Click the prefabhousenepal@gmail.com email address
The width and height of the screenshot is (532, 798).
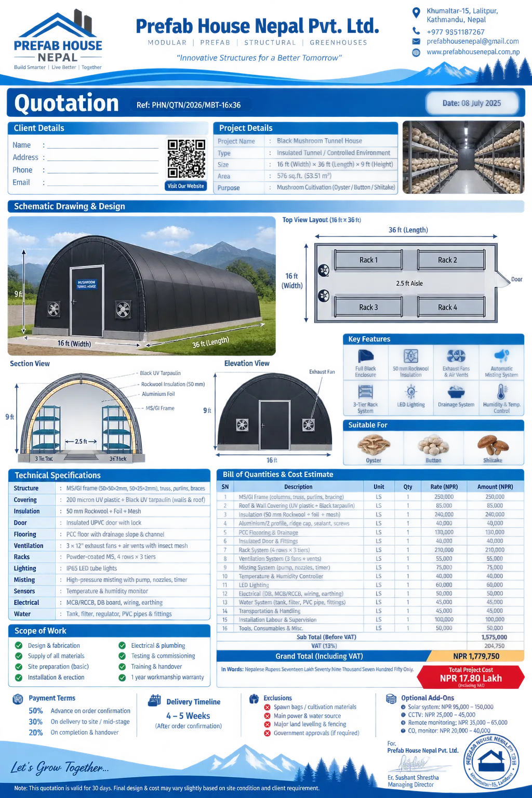(473, 41)
